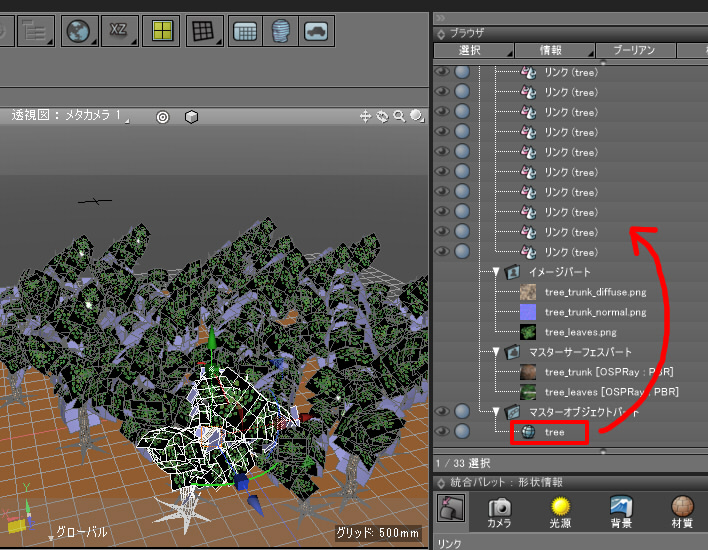Click the yellow four-pane view layout icon
This screenshot has width=708, height=550.
[x=160, y=31]
